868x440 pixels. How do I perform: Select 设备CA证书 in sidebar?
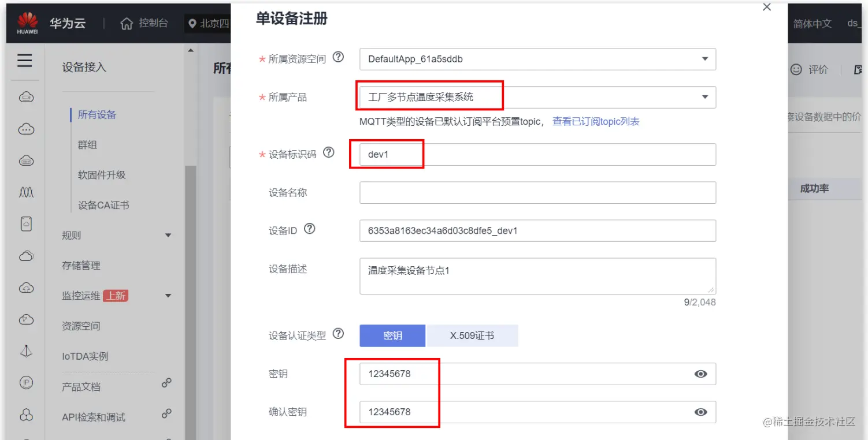coord(103,205)
